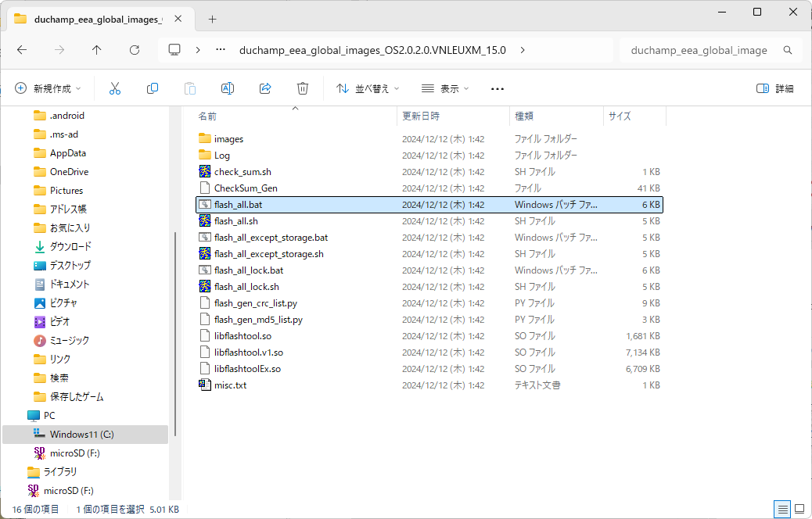Select flash_gen_crc_list.py file
Screen dimensions: 812x519
[429, 303]
